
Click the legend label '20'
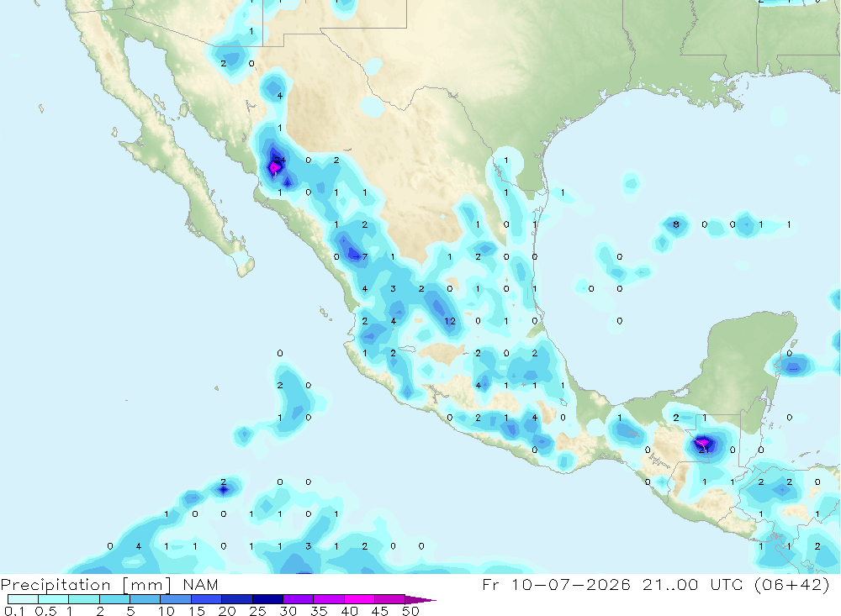click(227, 611)
